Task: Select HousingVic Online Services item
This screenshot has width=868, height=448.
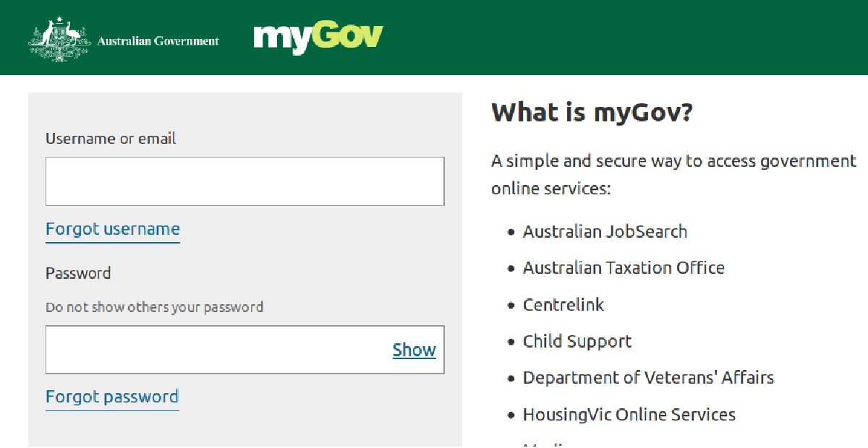Action: (629, 415)
